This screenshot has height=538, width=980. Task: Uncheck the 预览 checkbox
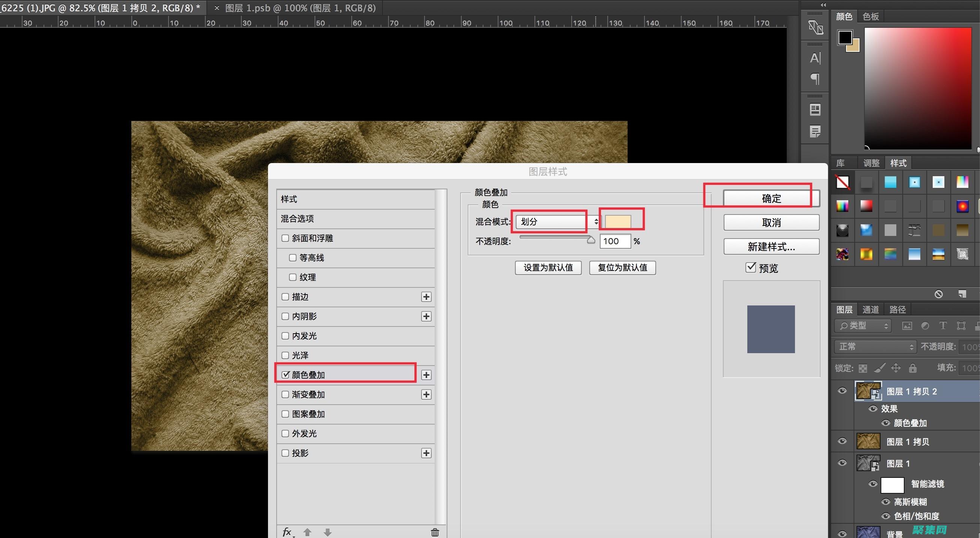tap(750, 267)
